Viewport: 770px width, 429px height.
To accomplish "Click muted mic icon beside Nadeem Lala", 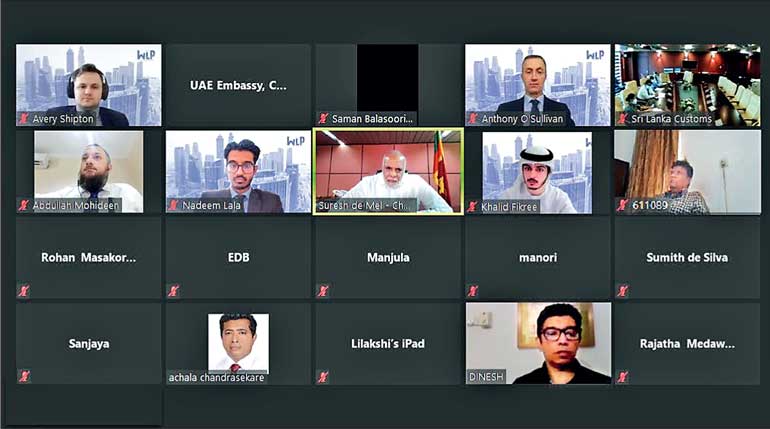I will (173, 205).
